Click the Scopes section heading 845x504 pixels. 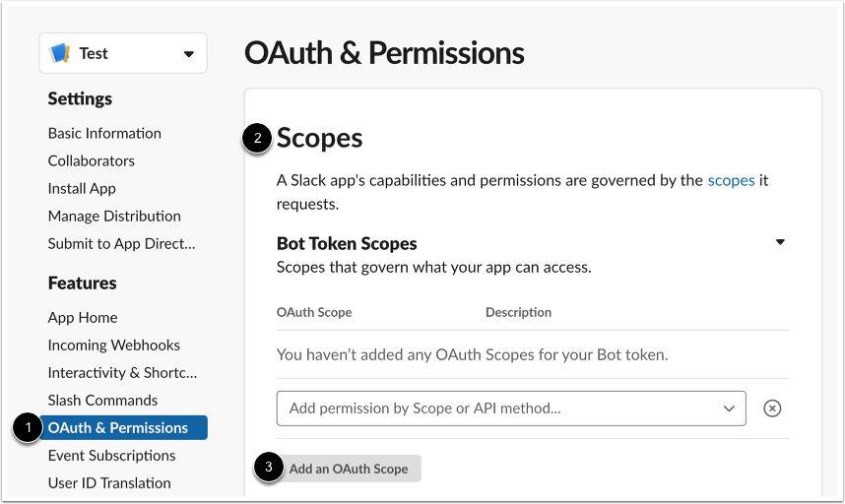tap(319, 138)
